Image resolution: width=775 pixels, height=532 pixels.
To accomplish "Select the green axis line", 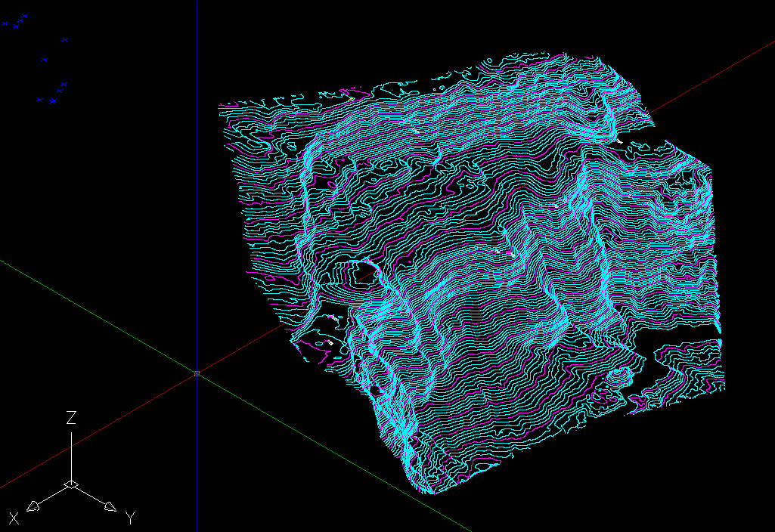I will coord(98,317).
